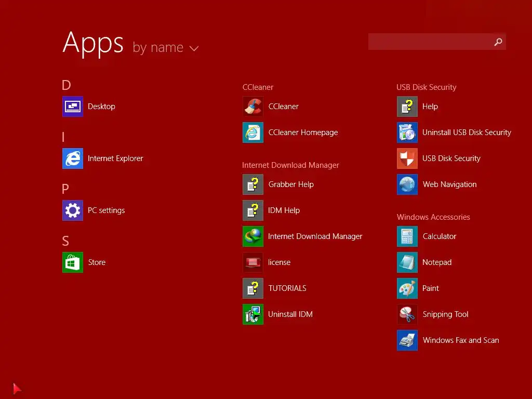Launch Snipping Tool scissors icon
Screen dimensions: 532x399
407,314
